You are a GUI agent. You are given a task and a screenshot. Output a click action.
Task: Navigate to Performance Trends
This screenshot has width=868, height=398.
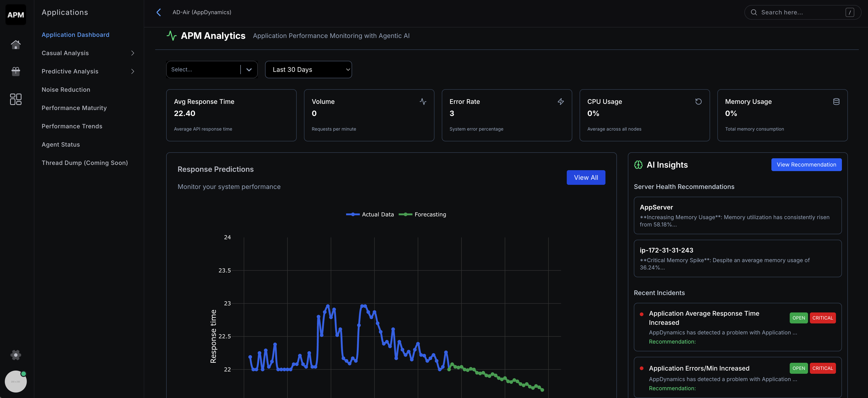72,126
